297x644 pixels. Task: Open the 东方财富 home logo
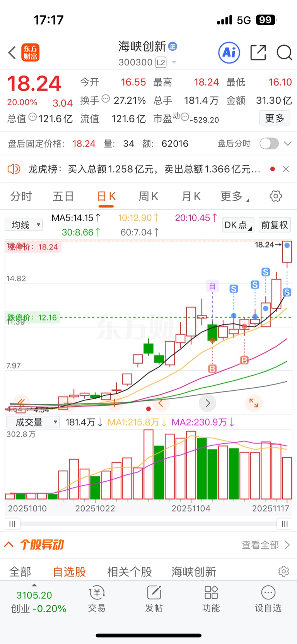click(x=31, y=53)
